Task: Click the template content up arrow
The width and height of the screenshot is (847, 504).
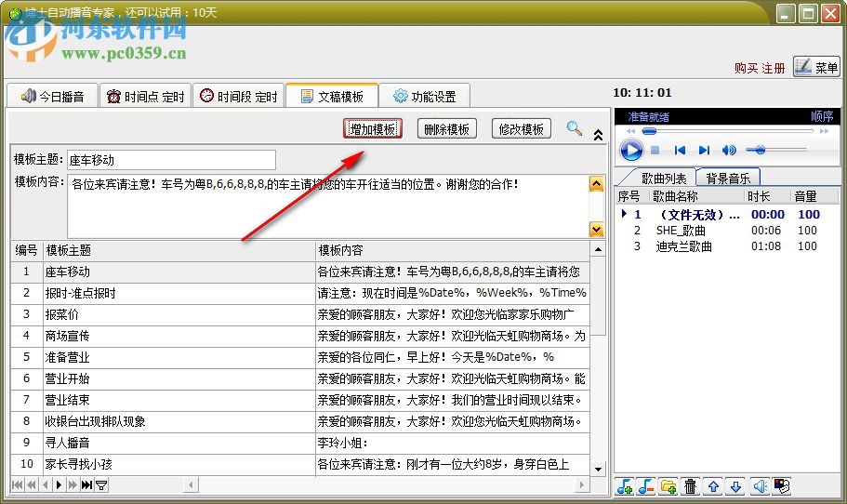Action: tap(596, 184)
